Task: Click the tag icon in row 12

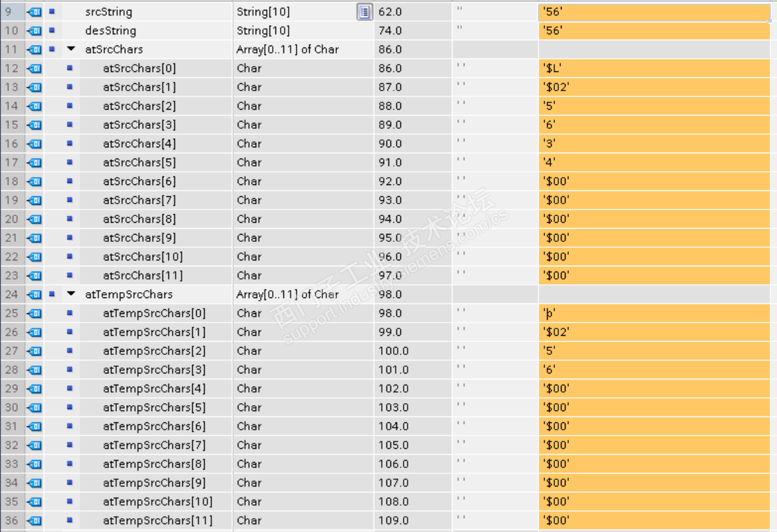Action: point(34,69)
